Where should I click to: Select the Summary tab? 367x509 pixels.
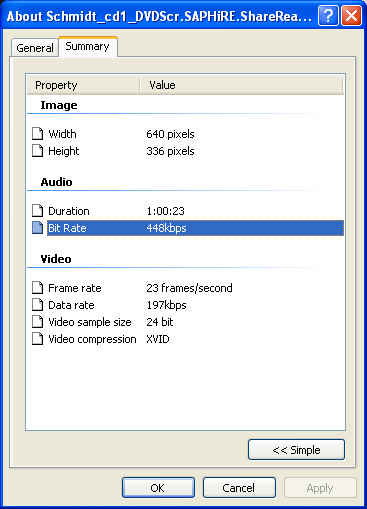(x=87, y=46)
